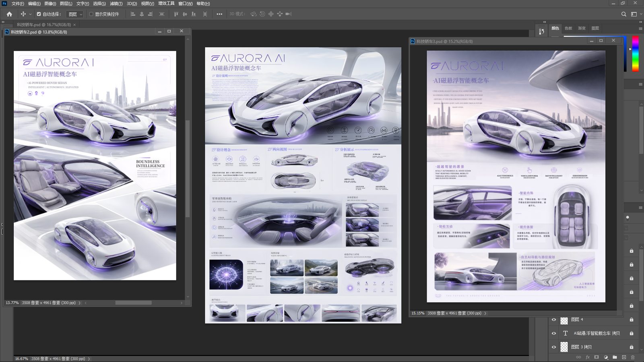
Task: Switch to the 色板 tab
Action: [x=568, y=29]
